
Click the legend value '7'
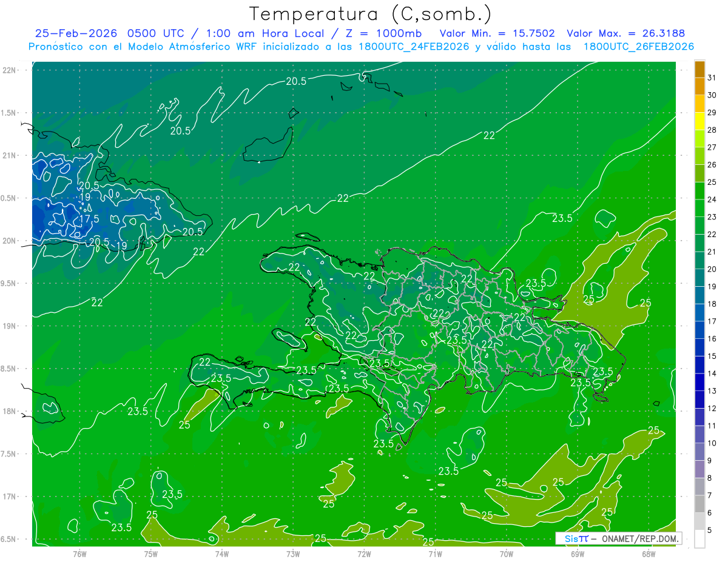pos(710,495)
